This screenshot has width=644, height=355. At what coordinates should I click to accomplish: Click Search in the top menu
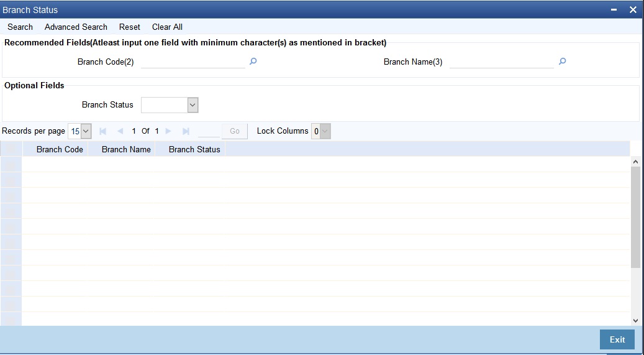20,27
